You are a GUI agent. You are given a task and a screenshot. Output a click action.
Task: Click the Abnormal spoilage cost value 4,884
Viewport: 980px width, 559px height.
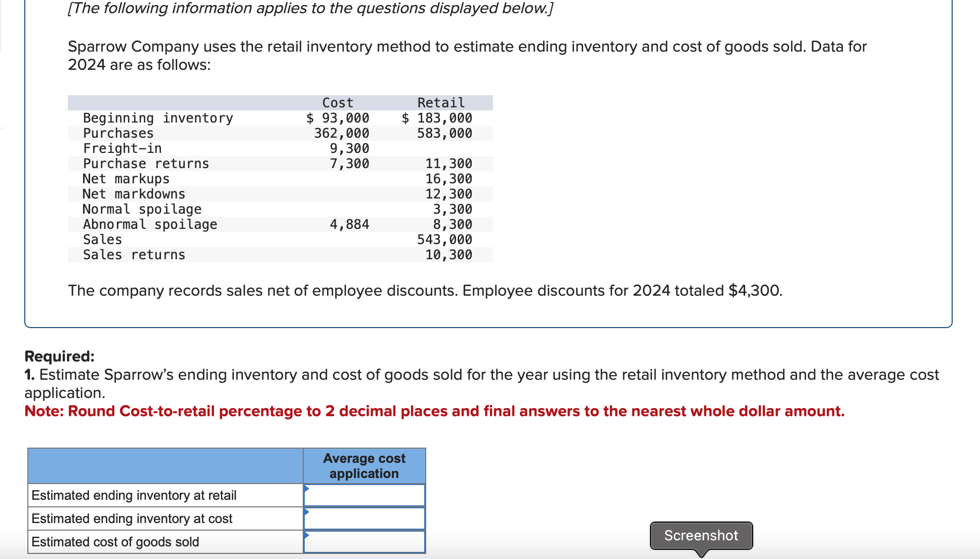tap(349, 224)
